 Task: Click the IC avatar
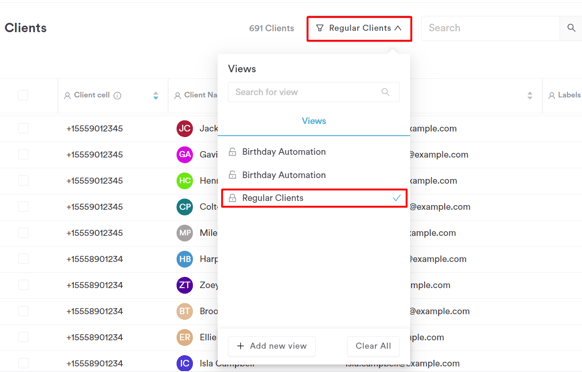tap(184, 363)
